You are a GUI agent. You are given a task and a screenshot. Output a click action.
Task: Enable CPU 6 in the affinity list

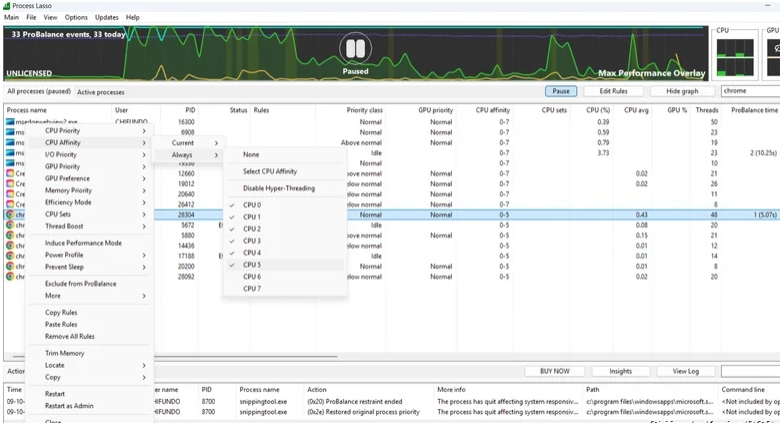(x=285, y=277)
